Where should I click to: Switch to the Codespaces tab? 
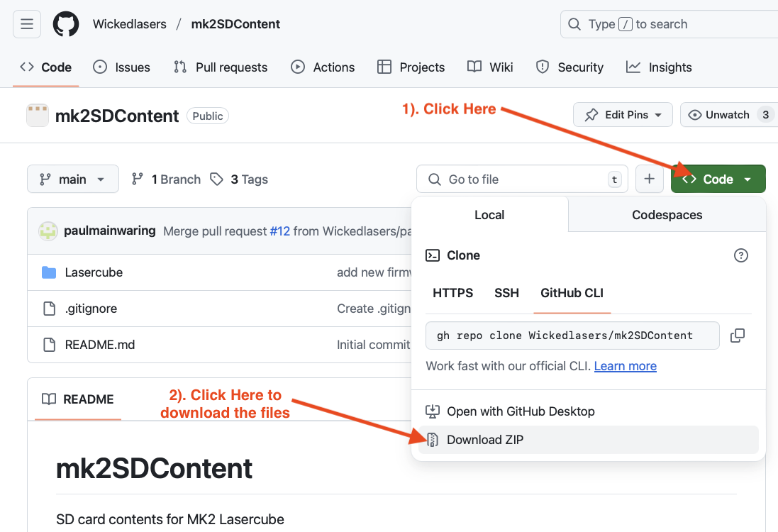(x=667, y=215)
